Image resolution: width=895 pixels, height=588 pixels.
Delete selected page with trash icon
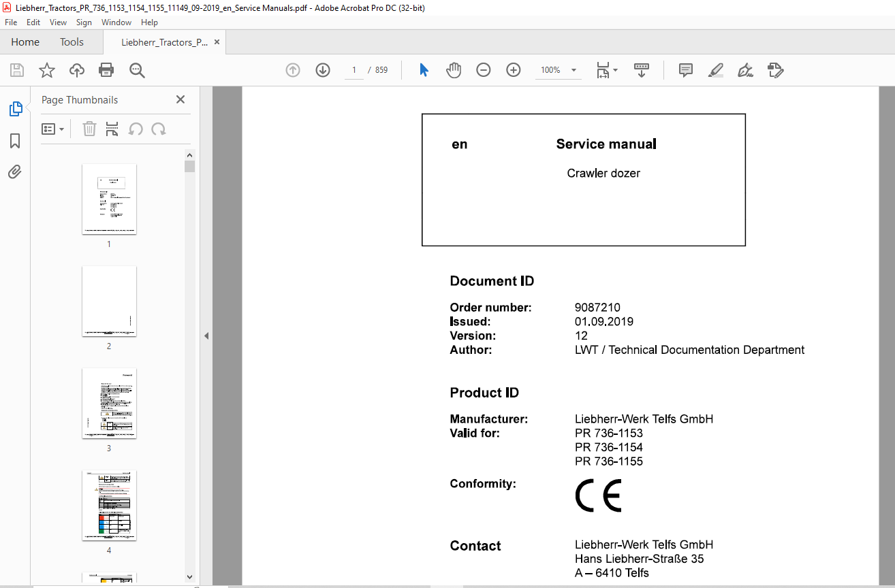tap(89, 129)
